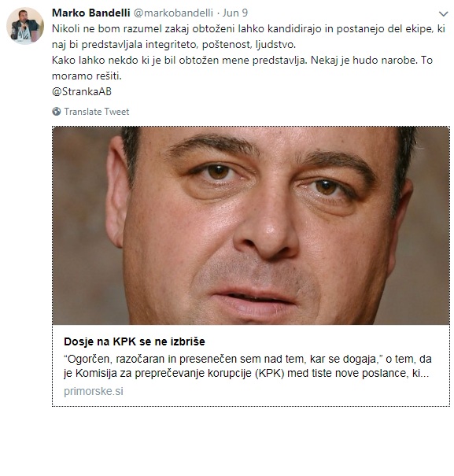Image resolution: width=454 pixels, height=476 pixels.
Task: Click 'KPK' in the card headline
Action: tap(124, 341)
